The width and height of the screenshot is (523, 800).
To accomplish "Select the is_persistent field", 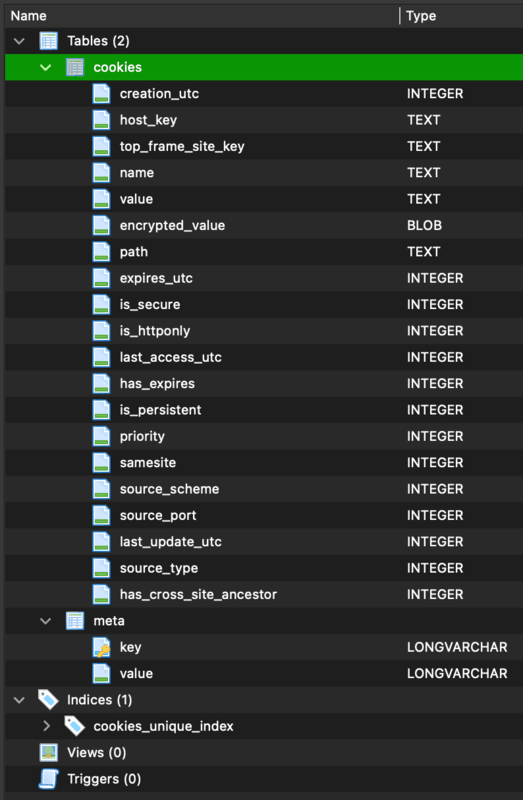I will pos(264,410).
